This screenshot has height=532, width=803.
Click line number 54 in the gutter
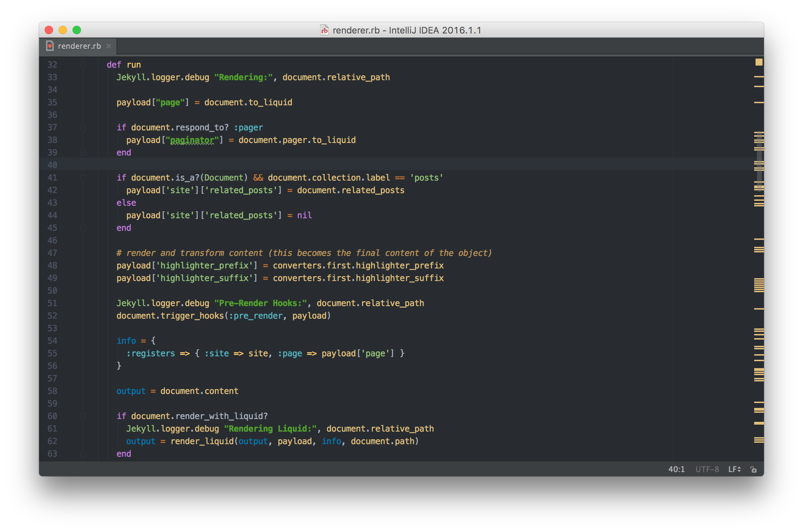tap(52, 341)
